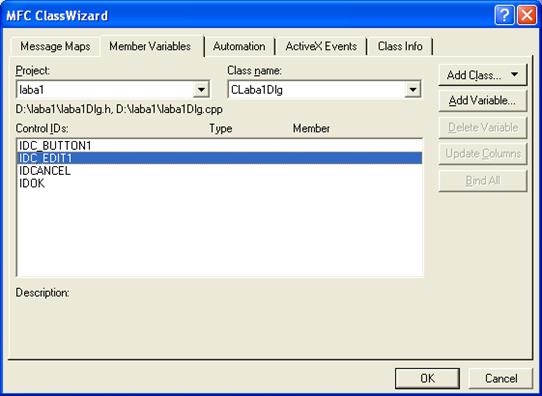Click the title bar Help question mark icon
Viewport: 542px width, 396px height.
tap(504, 16)
